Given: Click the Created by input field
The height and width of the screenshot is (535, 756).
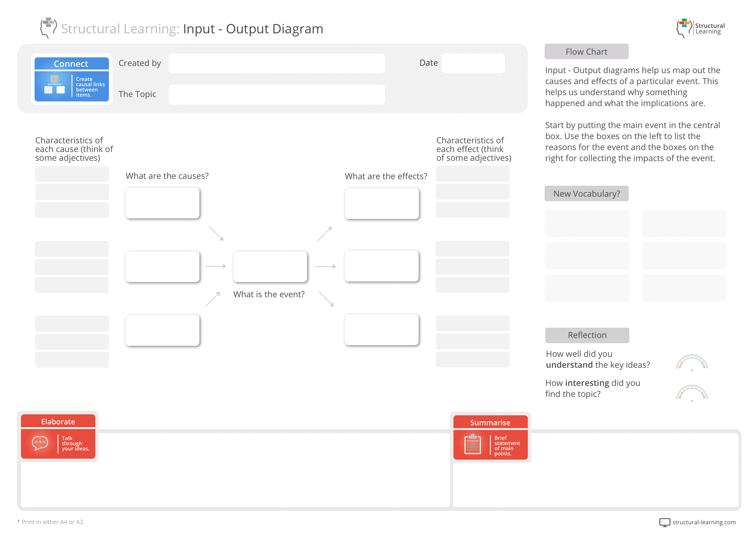Looking at the screenshot, I should click(276, 63).
